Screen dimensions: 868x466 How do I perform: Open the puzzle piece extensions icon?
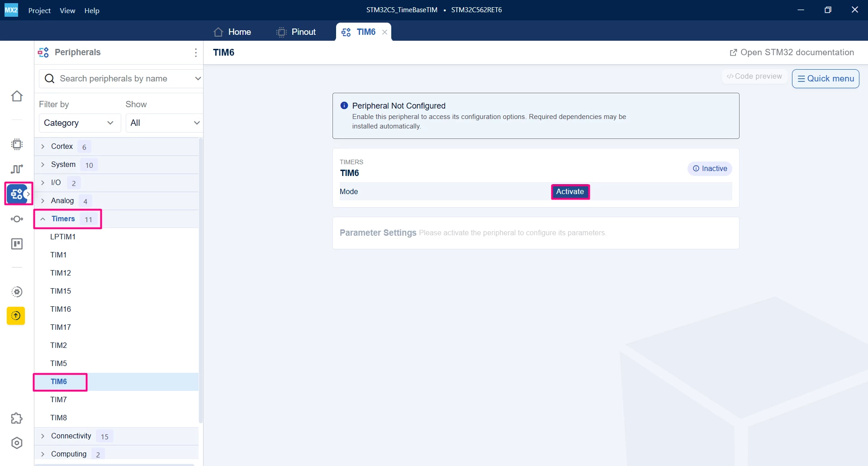(17, 418)
